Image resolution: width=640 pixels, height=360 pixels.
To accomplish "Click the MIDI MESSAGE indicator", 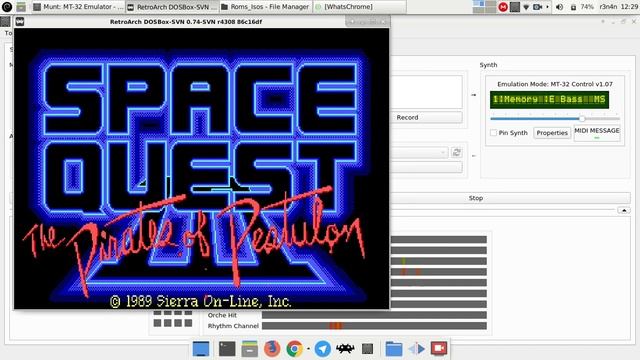I will [597, 133].
